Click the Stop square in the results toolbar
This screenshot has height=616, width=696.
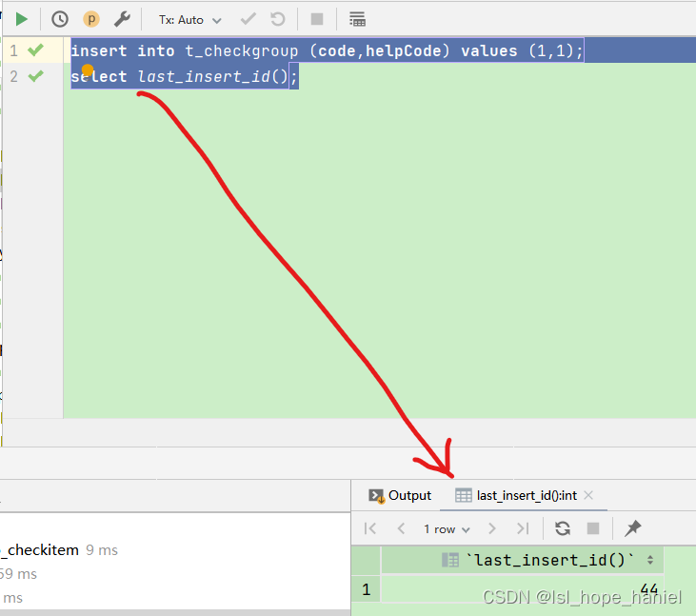(x=593, y=528)
